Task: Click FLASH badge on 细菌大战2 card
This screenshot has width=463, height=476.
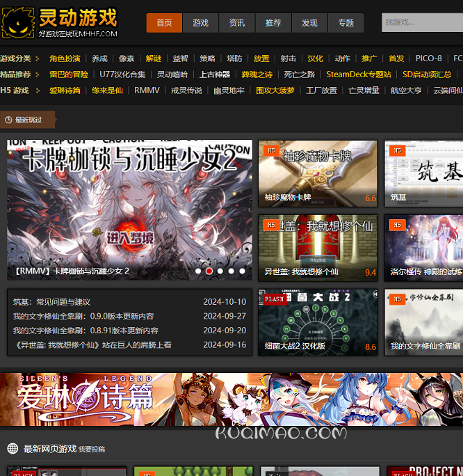Action: click(x=275, y=299)
